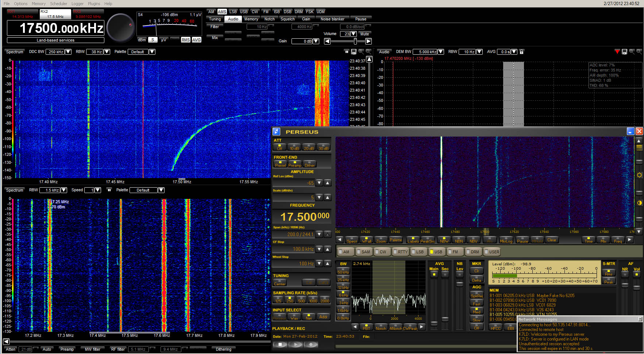Open the Gain 0 dB dropdown
Screen dimensions: 644x354
(316, 41)
